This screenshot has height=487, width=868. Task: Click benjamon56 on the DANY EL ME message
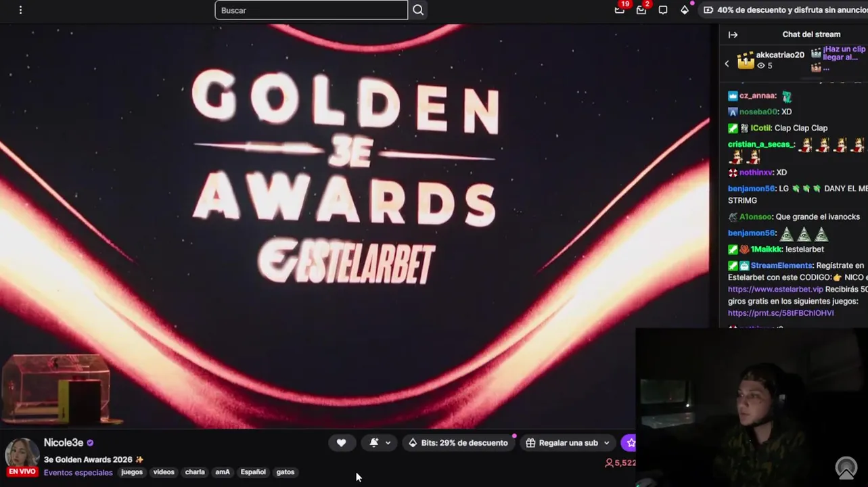click(751, 189)
